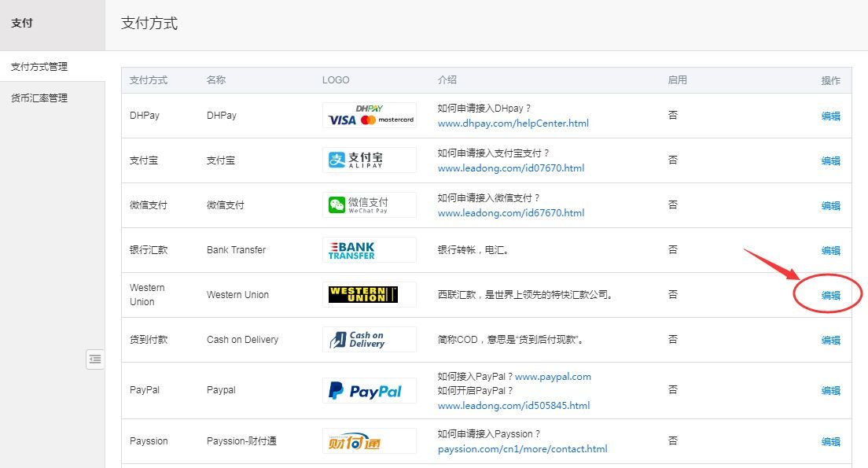Click the DHPay Visa Mastercard logo

click(370, 116)
